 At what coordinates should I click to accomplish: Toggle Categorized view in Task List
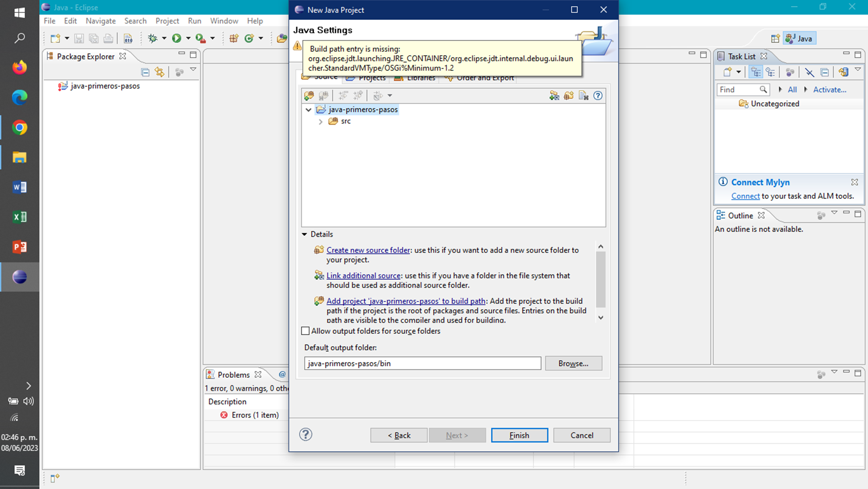point(756,72)
